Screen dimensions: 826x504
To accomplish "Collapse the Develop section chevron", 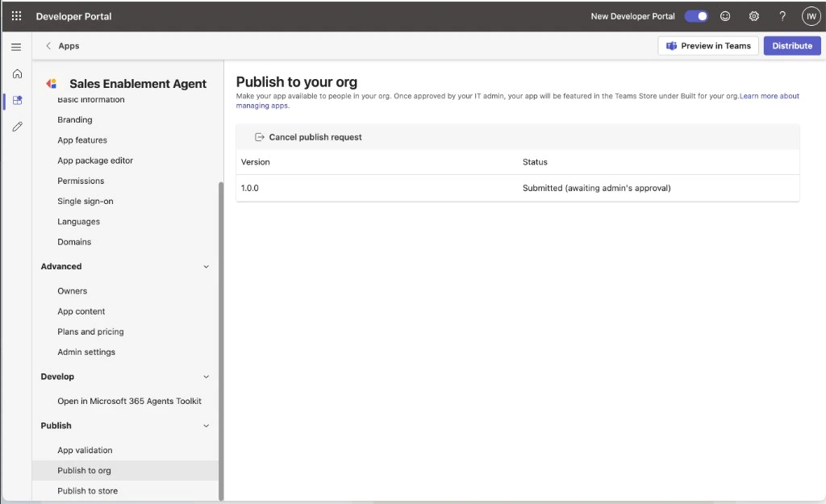I will point(206,377).
